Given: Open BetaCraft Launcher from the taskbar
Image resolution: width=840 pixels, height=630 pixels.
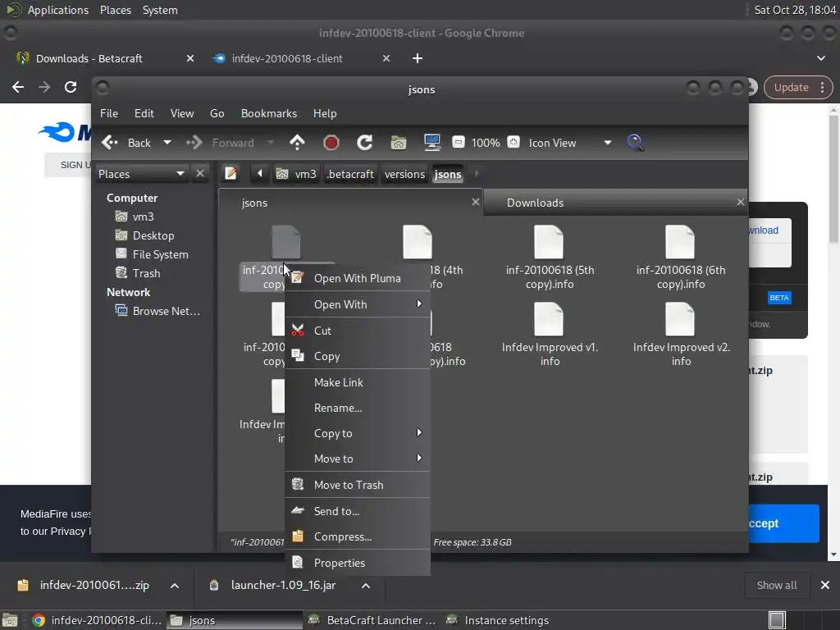Looking at the screenshot, I should pyautogui.click(x=373, y=620).
